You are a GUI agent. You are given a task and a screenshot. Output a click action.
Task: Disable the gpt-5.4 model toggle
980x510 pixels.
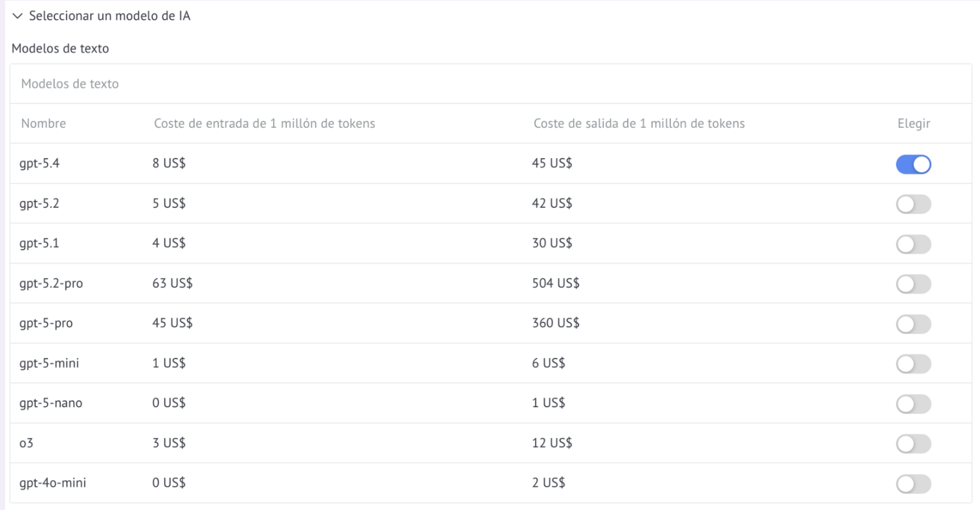[x=913, y=164]
